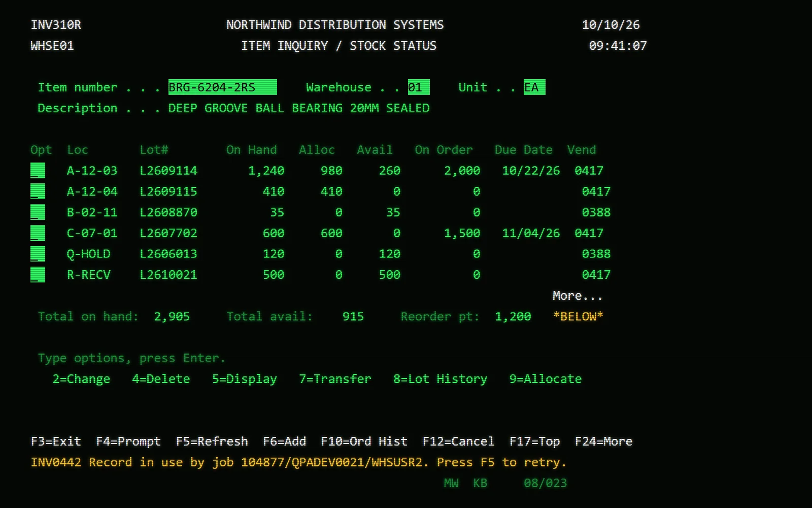Click the 9=Allocate option label

[546, 379]
